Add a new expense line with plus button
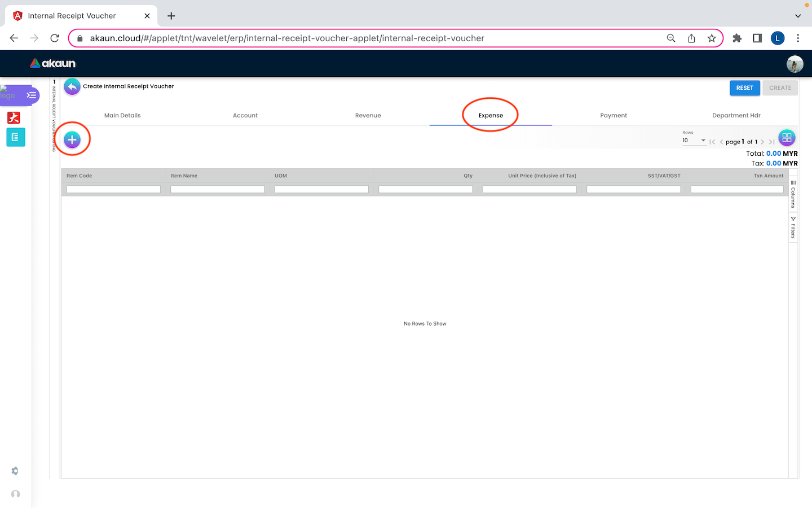Image resolution: width=812 pixels, height=508 pixels. pos(72,139)
